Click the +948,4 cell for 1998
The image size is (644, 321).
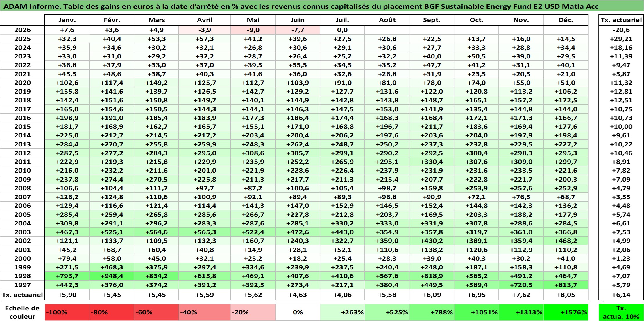[x=112, y=276]
